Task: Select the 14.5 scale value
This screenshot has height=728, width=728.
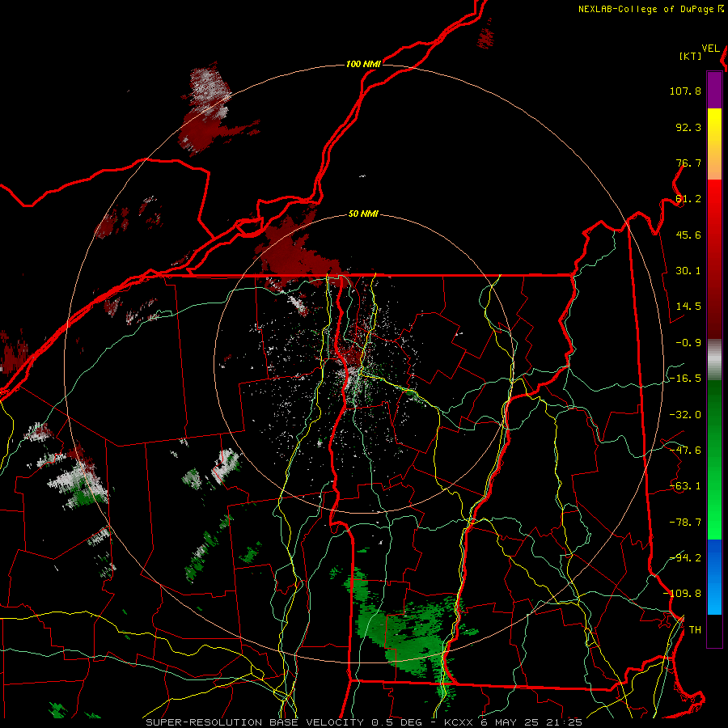Action: click(688, 307)
